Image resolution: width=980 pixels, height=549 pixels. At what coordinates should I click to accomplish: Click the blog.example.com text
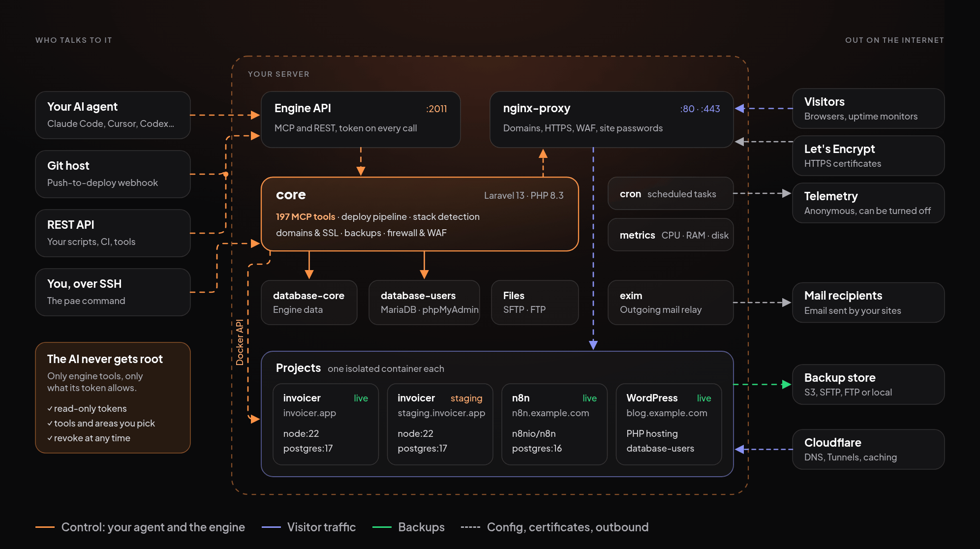point(667,413)
